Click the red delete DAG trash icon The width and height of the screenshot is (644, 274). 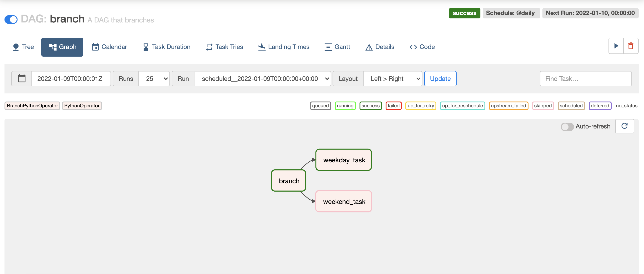coord(631,46)
